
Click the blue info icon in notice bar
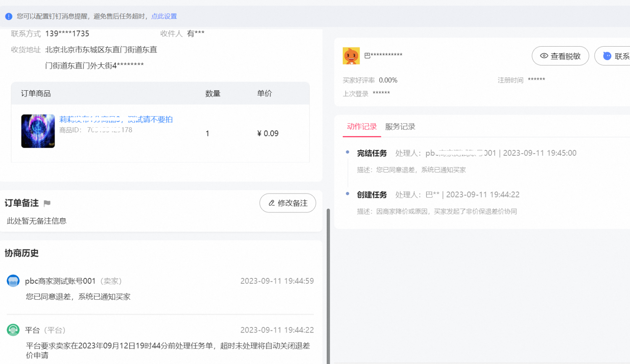[x=8, y=16]
